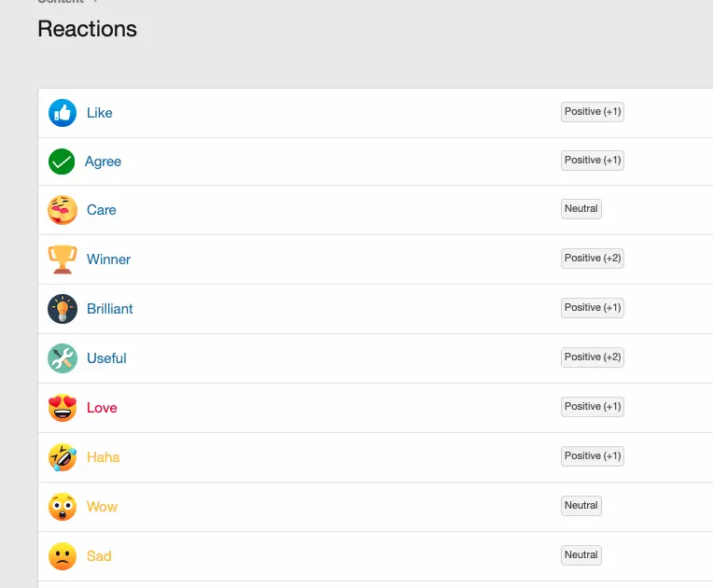Open the Brilliant reaction name
This screenshot has width=713, height=588.
click(110, 309)
